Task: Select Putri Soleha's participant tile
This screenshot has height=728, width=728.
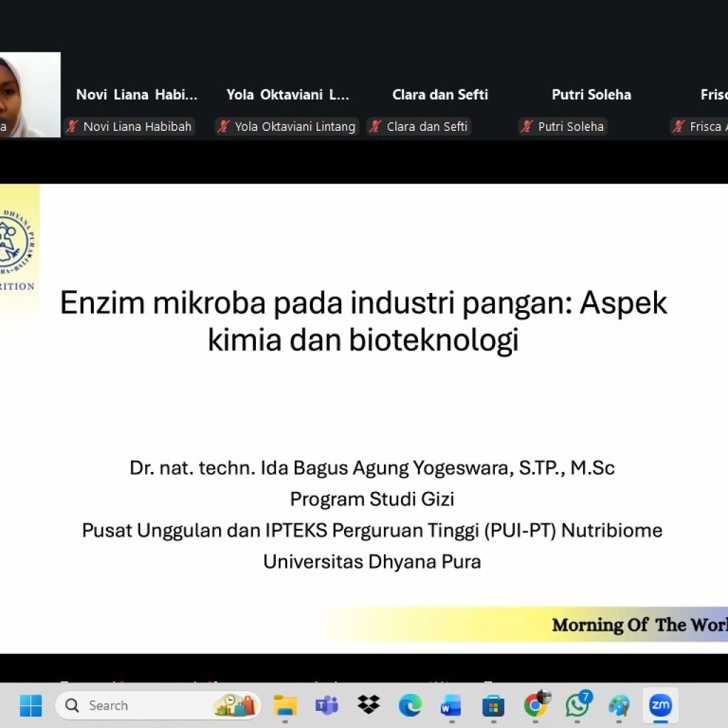Action: tap(591, 95)
